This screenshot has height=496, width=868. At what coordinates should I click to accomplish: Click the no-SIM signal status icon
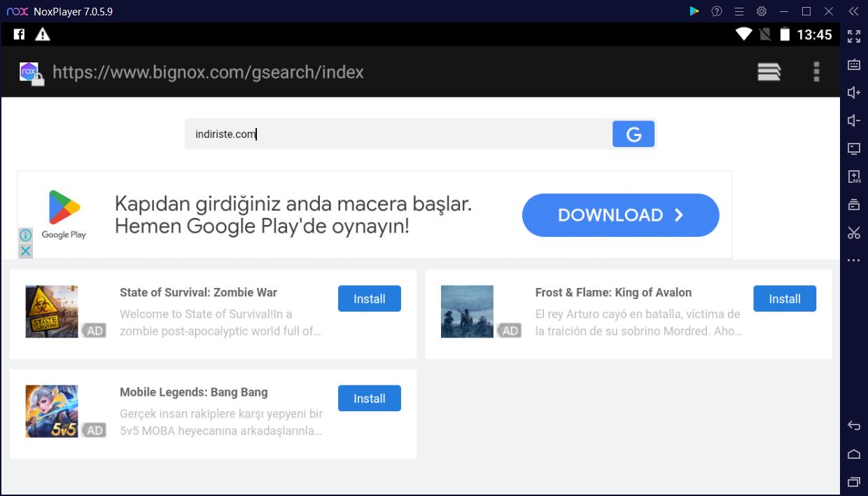tap(765, 34)
